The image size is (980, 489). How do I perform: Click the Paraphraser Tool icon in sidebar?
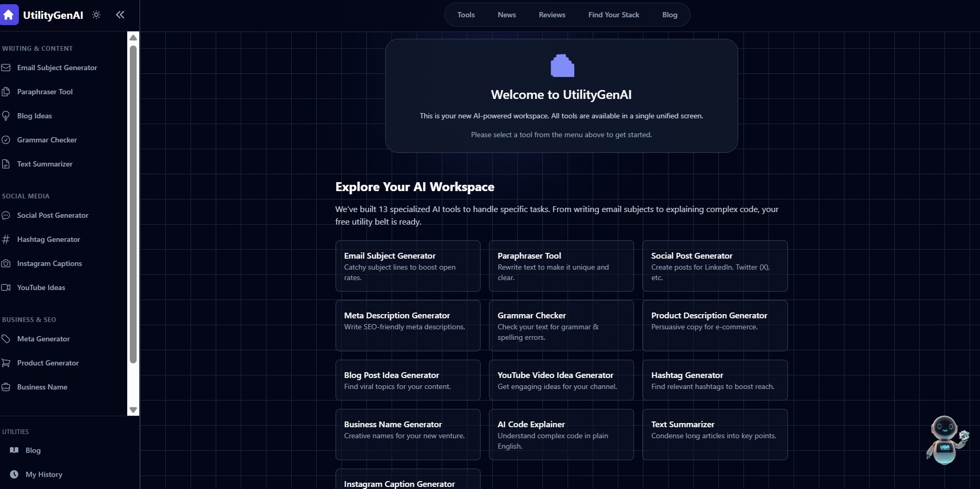(6, 92)
